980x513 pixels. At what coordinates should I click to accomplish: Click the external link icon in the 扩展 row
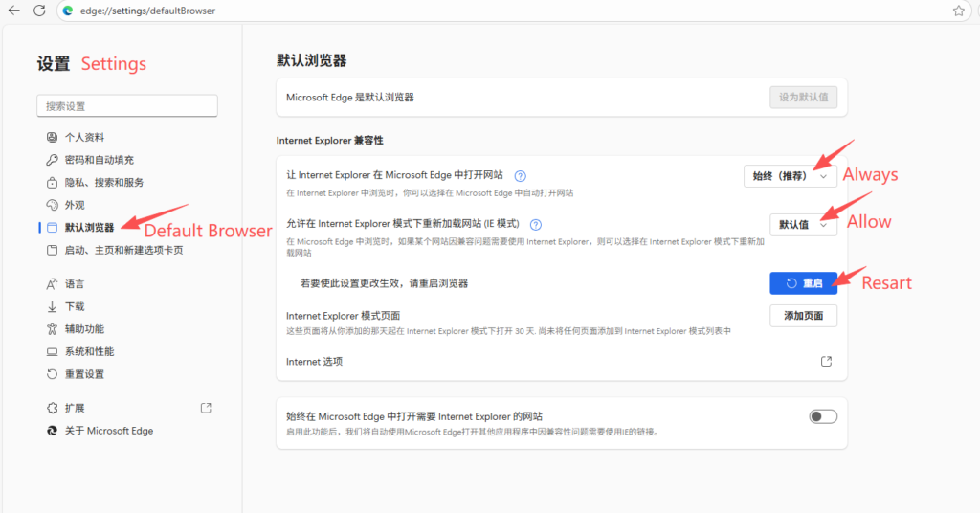206,408
